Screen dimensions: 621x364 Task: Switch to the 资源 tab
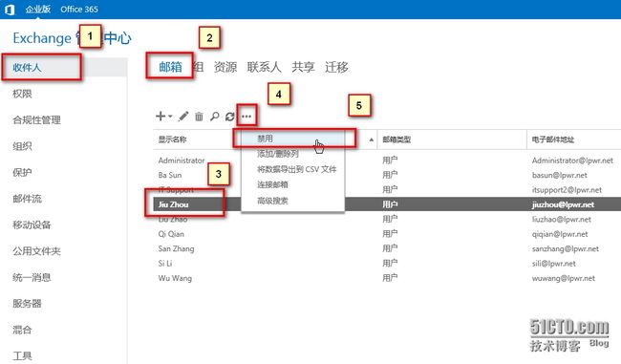[225, 67]
